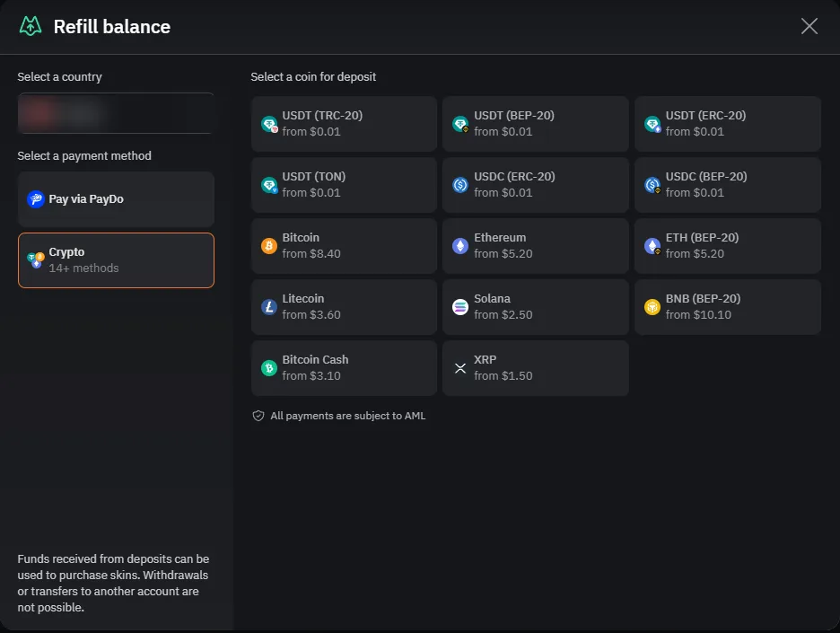Click the orange Bitcoin icon
Viewport: 840px width, 633px height.
click(269, 246)
